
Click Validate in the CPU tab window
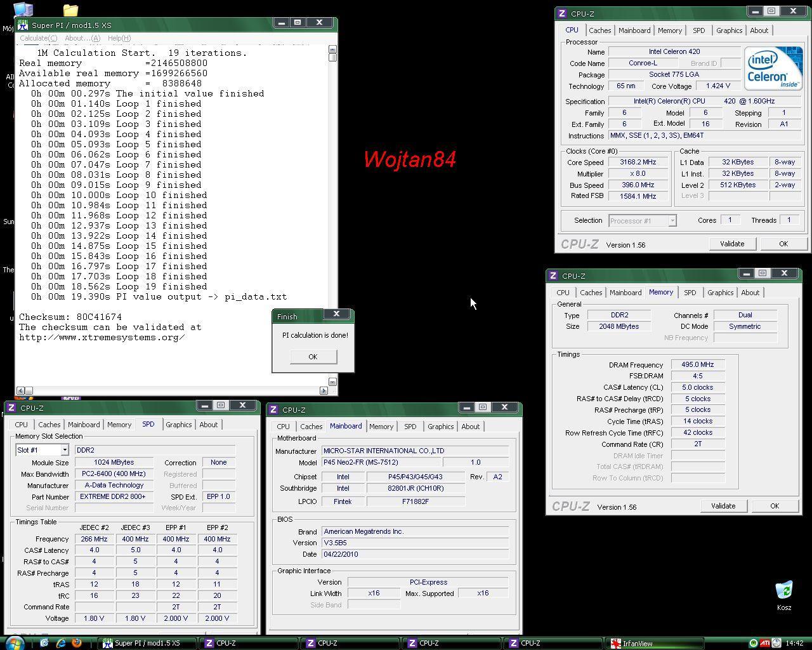click(x=731, y=244)
